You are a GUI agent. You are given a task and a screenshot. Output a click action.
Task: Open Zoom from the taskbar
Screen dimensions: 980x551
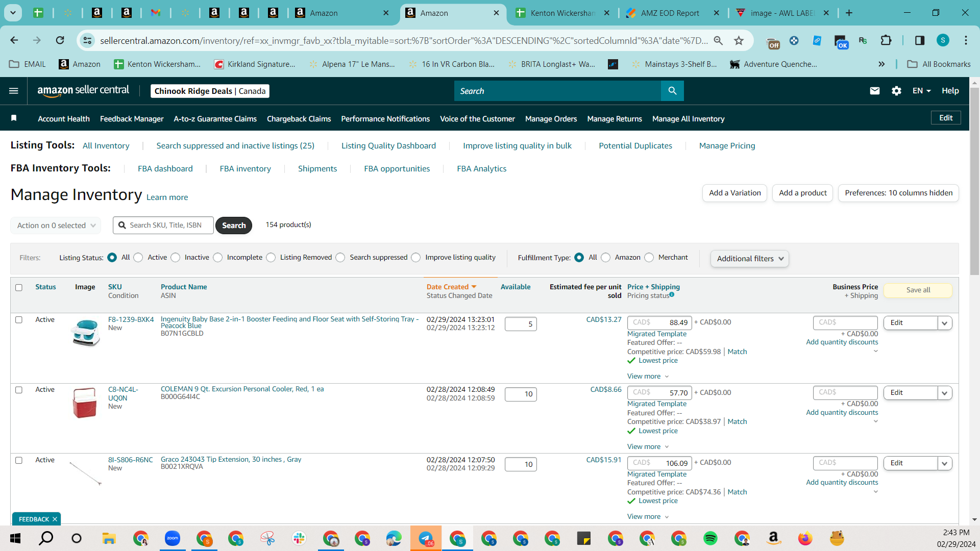[x=173, y=538]
